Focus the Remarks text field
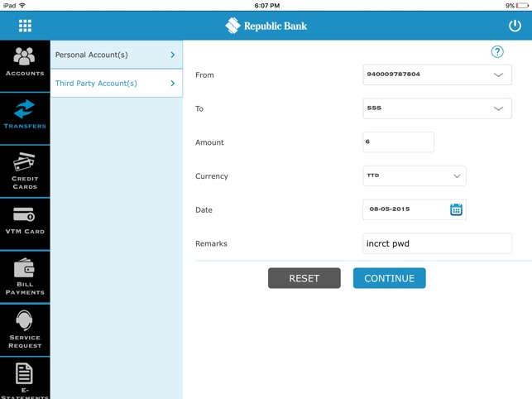 [x=438, y=243]
